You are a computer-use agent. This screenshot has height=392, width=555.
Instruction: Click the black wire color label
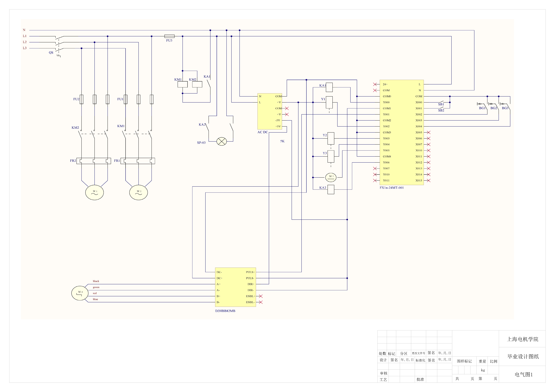(x=96, y=281)
